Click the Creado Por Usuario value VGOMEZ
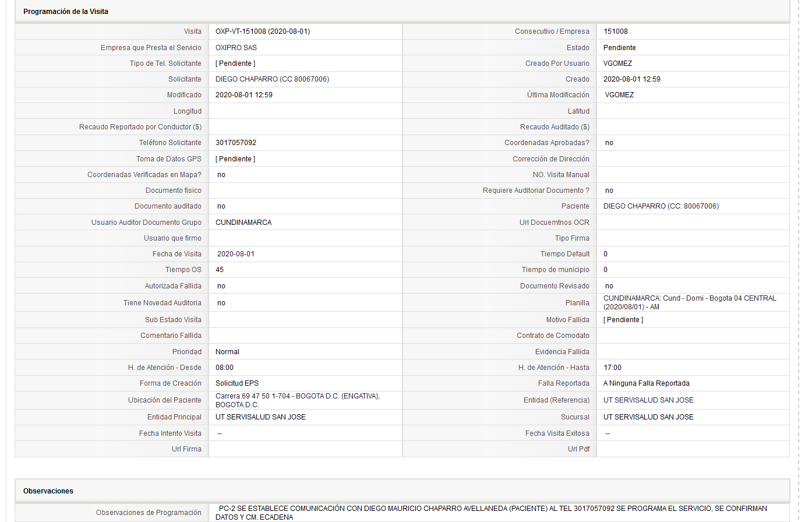 click(x=617, y=64)
